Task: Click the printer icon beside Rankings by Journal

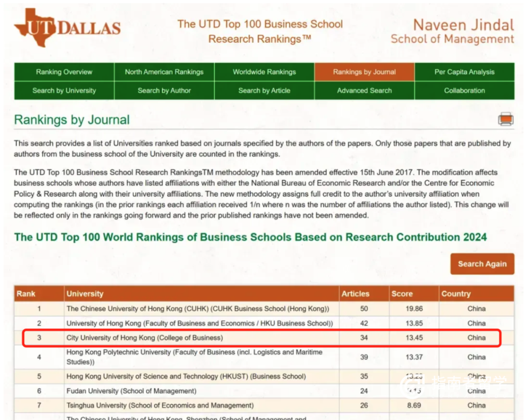Action: [505, 119]
